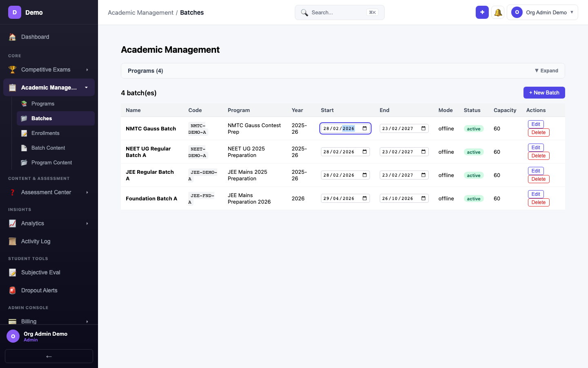Edit the NMTC Gauss Batch
The height and width of the screenshot is (368, 588).
pyautogui.click(x=536, y=124)
